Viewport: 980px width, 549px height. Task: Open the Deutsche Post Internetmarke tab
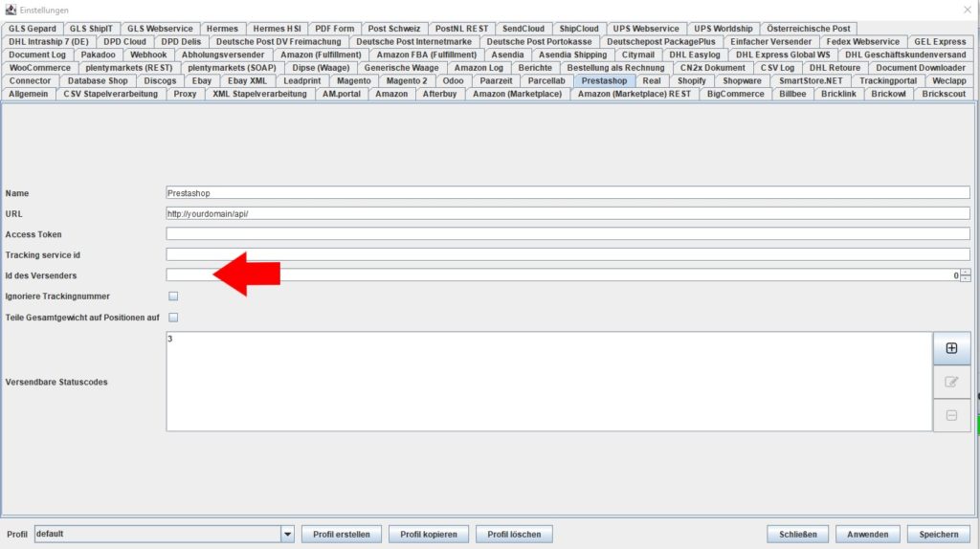click(413, 42)
